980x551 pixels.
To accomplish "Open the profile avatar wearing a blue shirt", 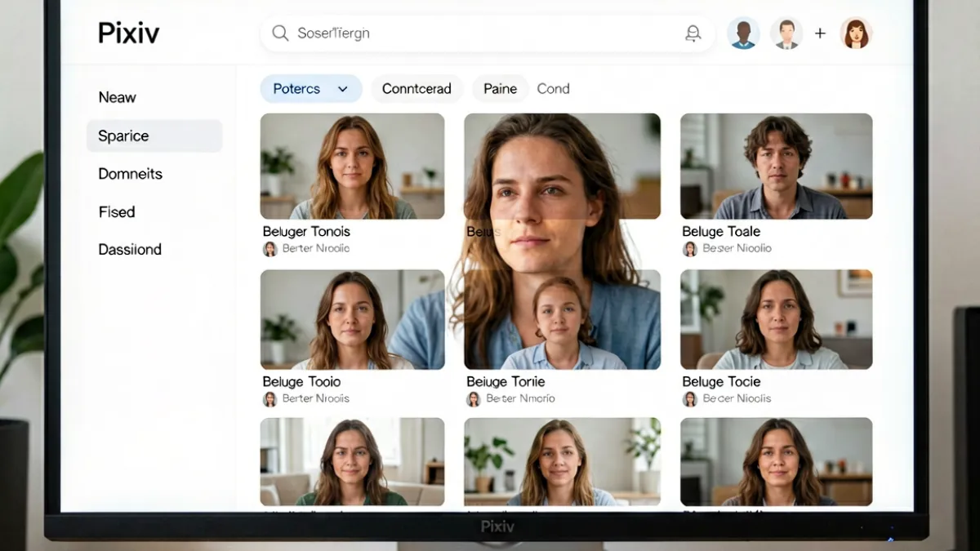I will coord(743,33).
